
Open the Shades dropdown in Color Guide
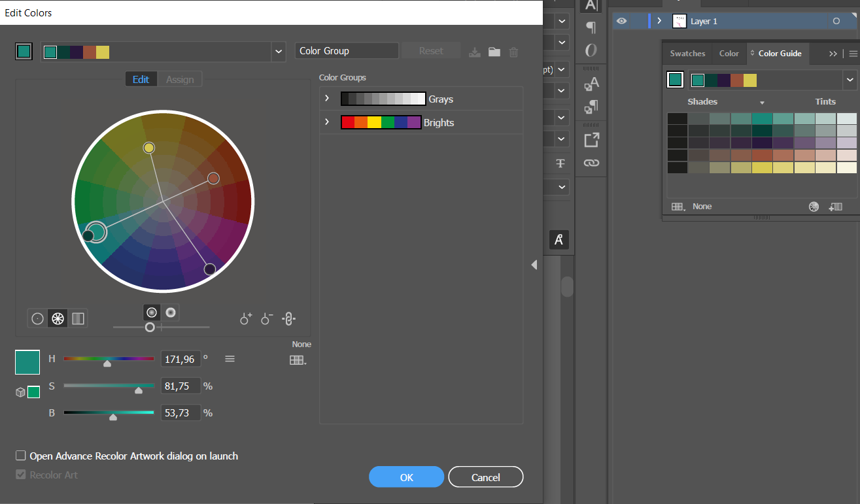pyautogui.click(x=761, y=102)
